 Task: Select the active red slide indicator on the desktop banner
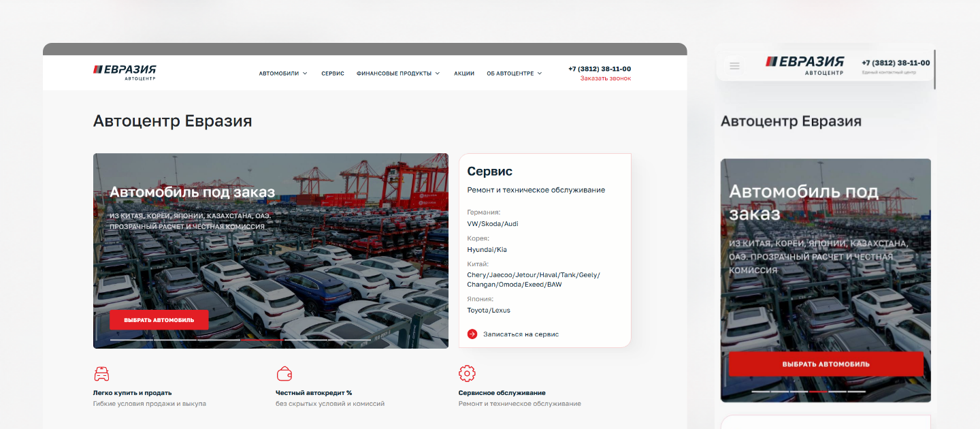(262, 339)
